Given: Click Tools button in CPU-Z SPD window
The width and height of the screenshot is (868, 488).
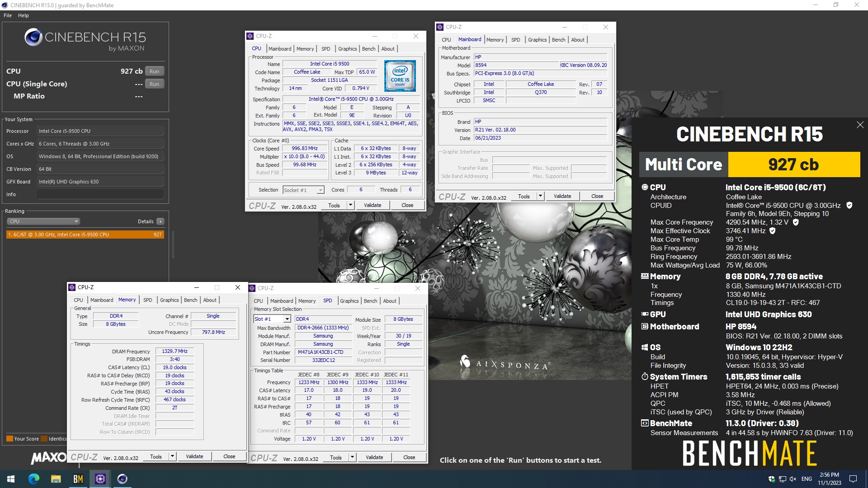Looking at the screenshot, I should pyautogui.click(x=336, y=457).
